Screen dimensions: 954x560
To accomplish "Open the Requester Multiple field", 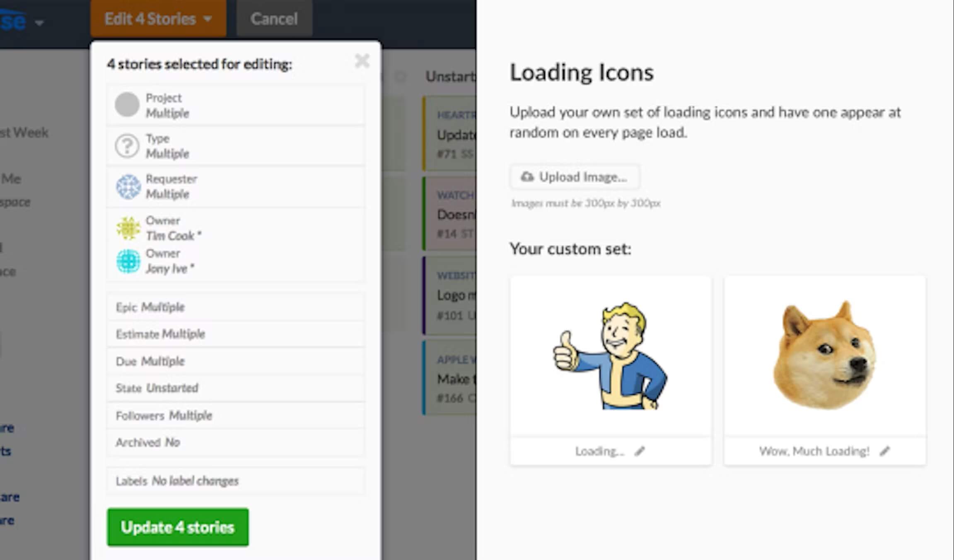I will coord(236,186).
